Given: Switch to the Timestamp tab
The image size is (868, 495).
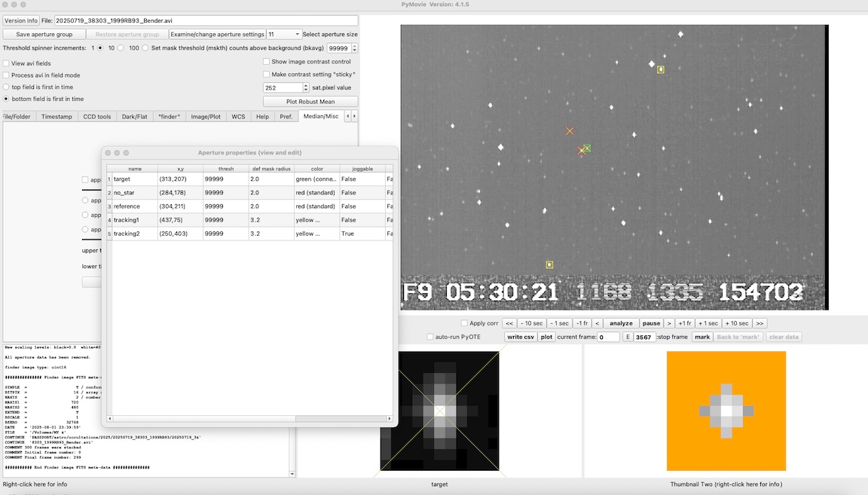Looking at the screenshot, I should tap(57, 117).
